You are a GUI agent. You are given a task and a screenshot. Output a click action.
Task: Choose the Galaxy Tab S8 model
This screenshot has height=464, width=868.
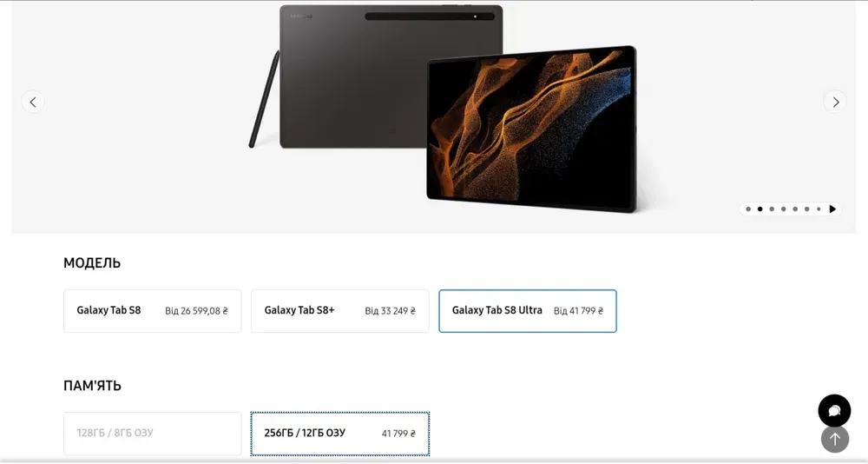click(x=152, y=311)
